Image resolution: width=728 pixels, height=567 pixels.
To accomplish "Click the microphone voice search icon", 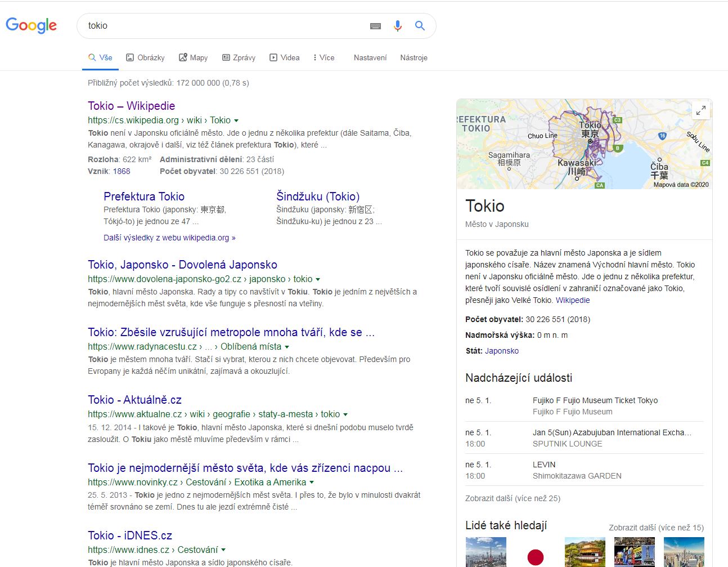I will click(398, 26).
